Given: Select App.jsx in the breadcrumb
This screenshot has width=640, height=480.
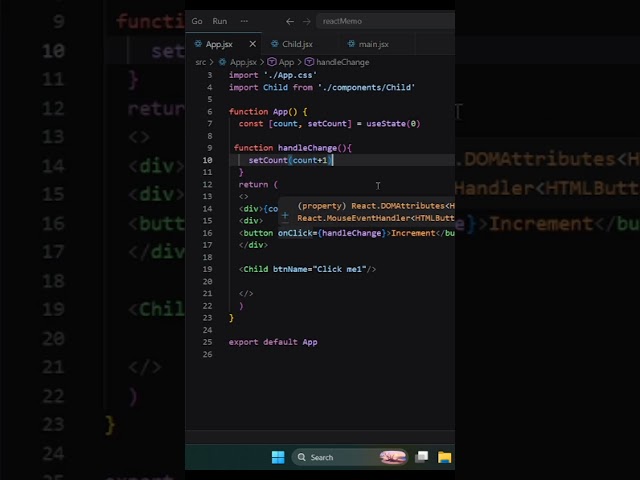Looking at the screenshot, I should pyautogui.click(x=243, y=62).
